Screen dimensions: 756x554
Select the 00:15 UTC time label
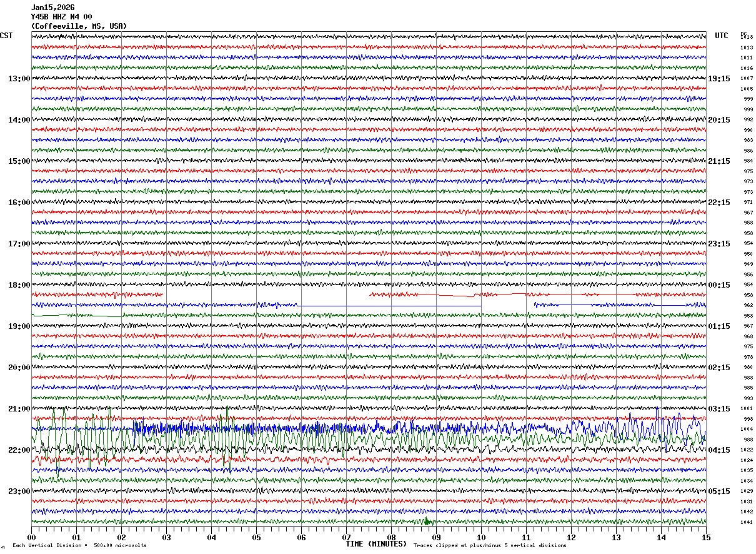719,285
